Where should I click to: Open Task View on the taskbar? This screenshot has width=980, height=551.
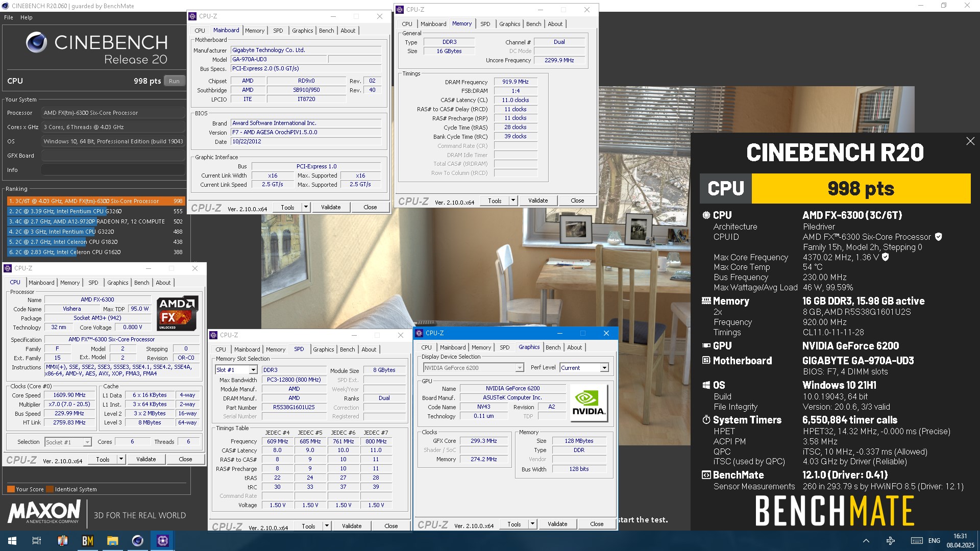pyautogui.click(x=37, y=541)
